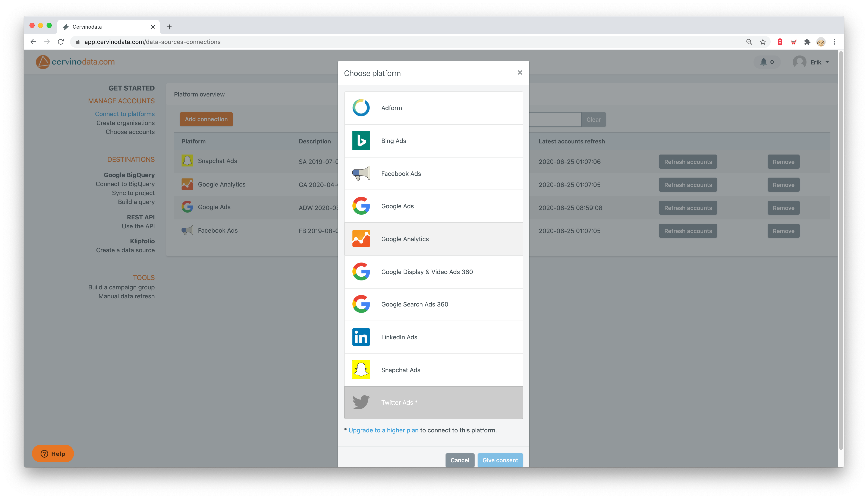Pick the Google Search Ads 360 logo
Image resolution: width=868 pixels, height=499 pixels.
coord(361,304)
